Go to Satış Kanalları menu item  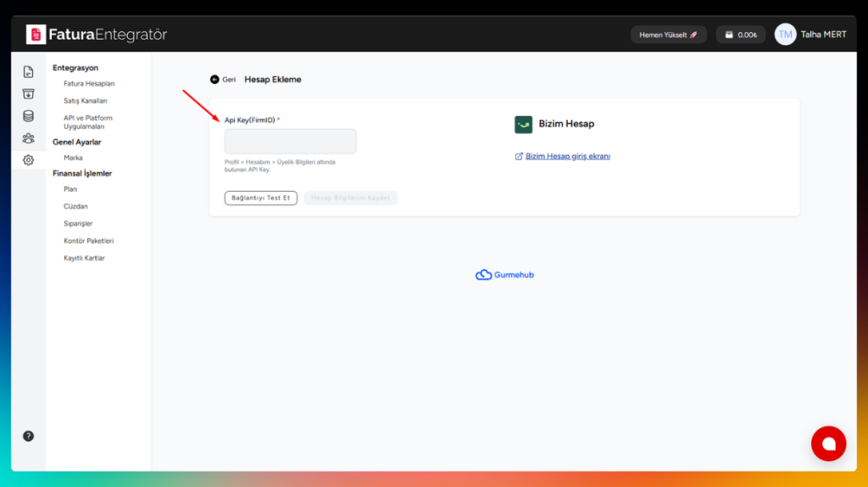[x=85, y=101]
